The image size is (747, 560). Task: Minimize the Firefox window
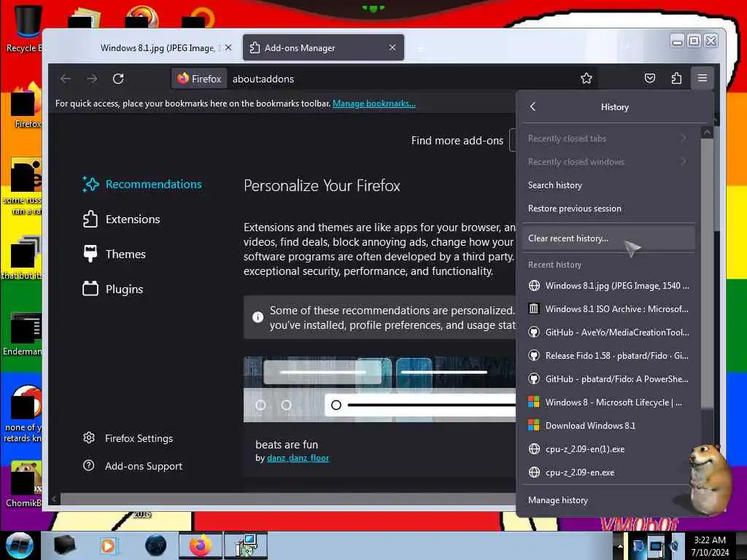pyautogui.click(x=677, y=42)
